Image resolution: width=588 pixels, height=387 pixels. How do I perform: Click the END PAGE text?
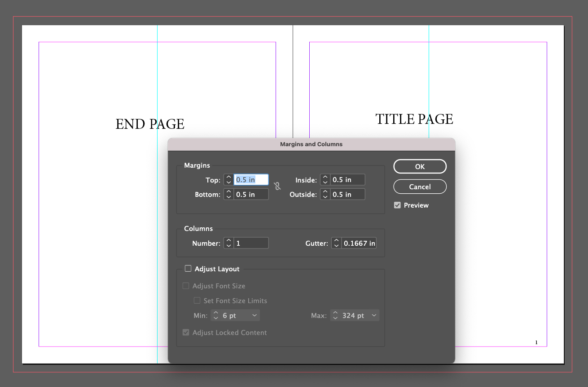point(150,124)
